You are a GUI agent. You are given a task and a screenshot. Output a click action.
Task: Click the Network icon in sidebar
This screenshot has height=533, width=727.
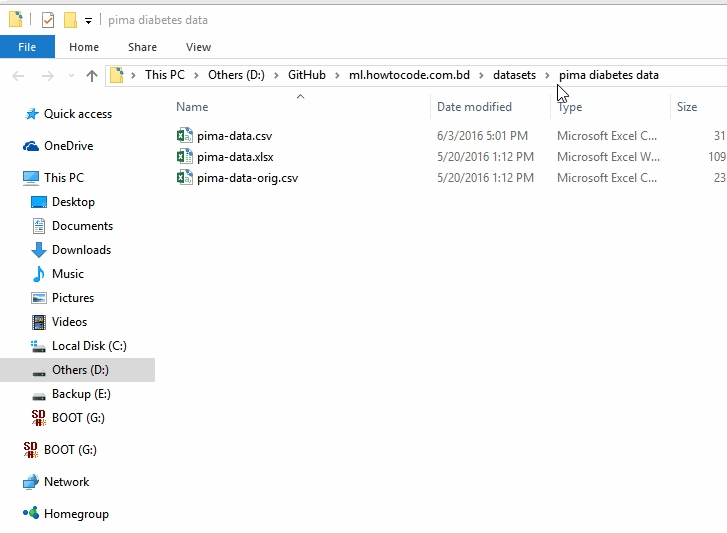pyautogui.click(x=31, y=482)
